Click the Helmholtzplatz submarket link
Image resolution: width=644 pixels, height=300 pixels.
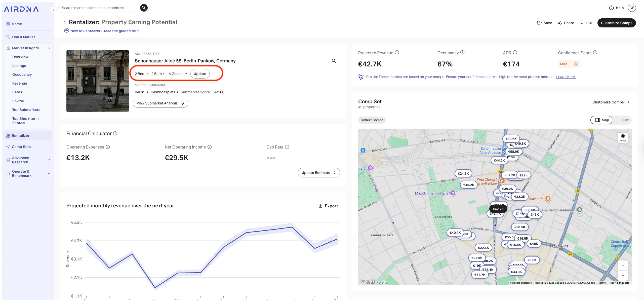[x=163, y=92]
